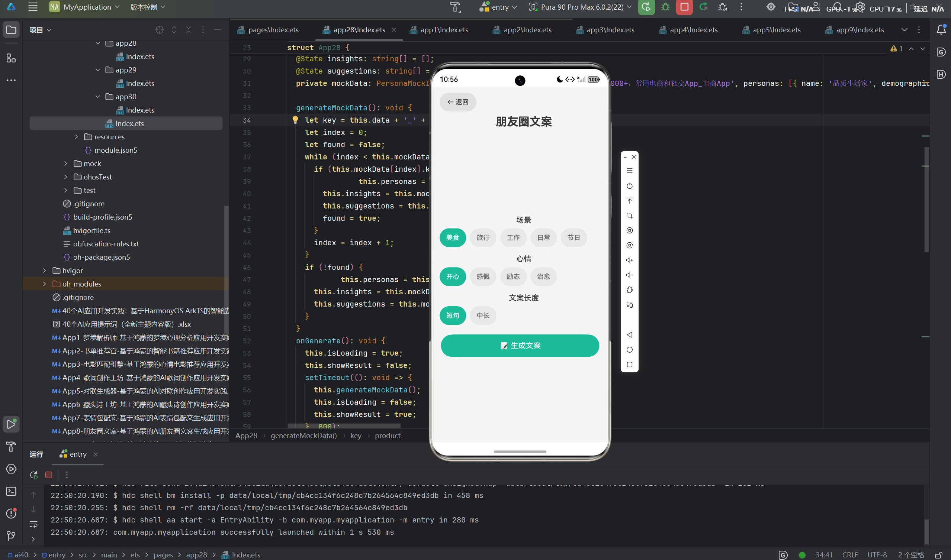Screen dimensions: 951x560
Task: Collapse all in project panel
Action: pos(189,30)
